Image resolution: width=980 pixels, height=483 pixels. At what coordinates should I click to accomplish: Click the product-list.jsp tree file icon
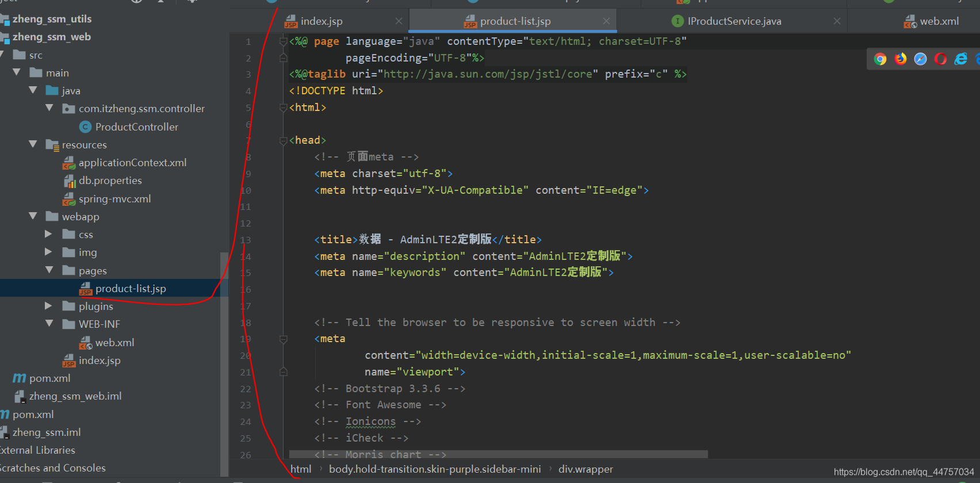tap(86, 289)
